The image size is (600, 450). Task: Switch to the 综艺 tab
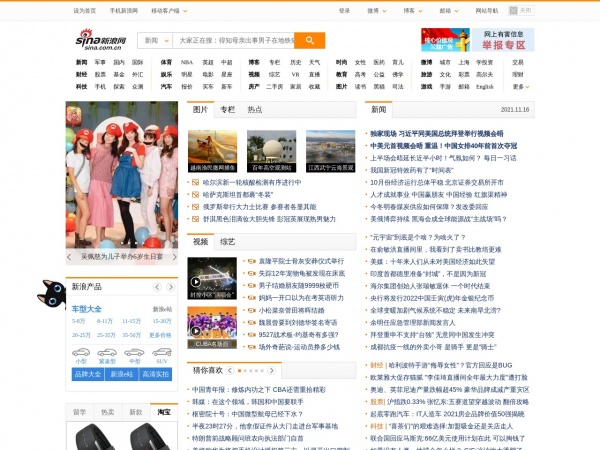[227, 242]
